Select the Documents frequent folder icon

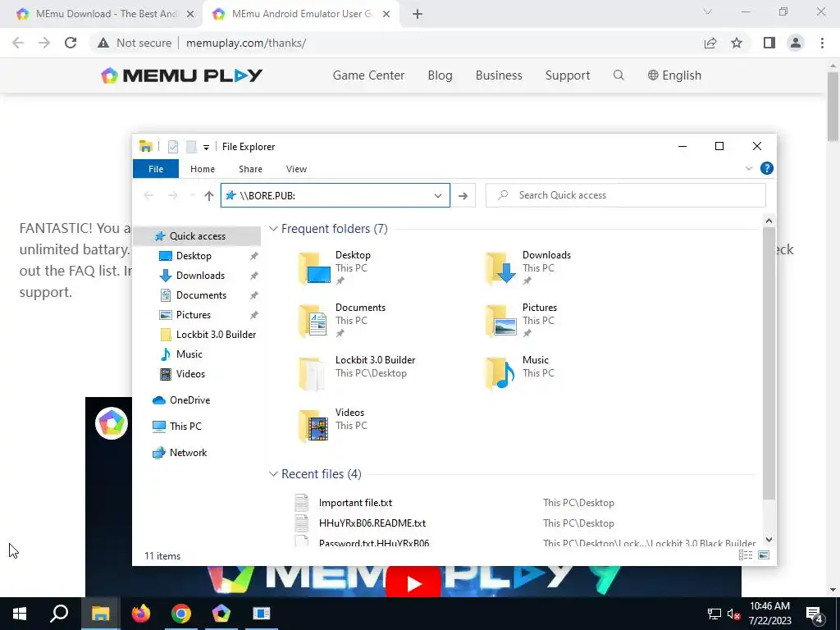(314, 321)
